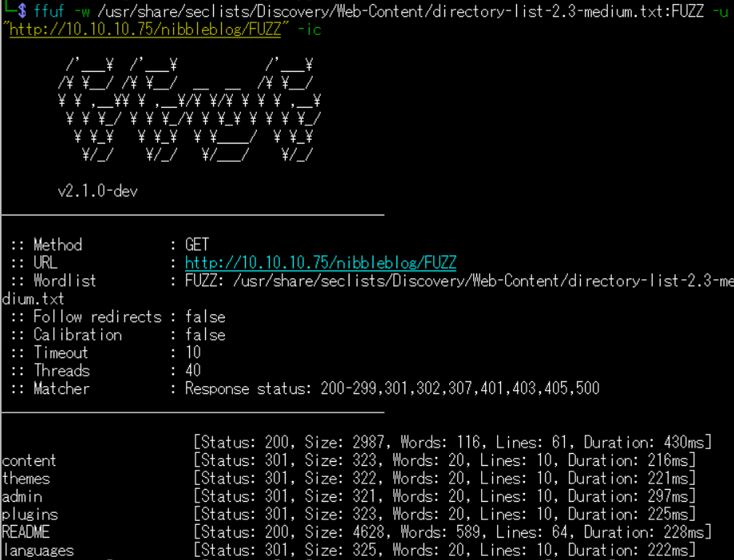The height and width of the screenshot is (560, 734).
Task: Click the Timeout value 10
Action: [193, 353]
